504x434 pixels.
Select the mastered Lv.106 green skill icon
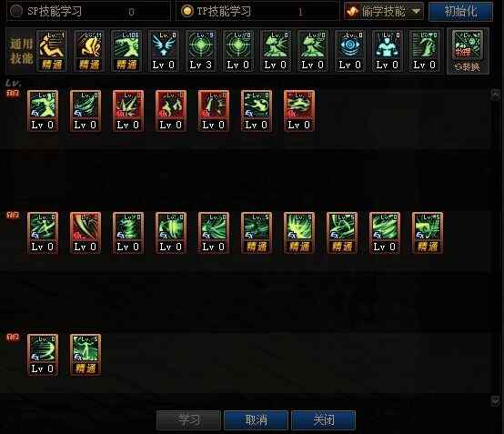(126, 51)
